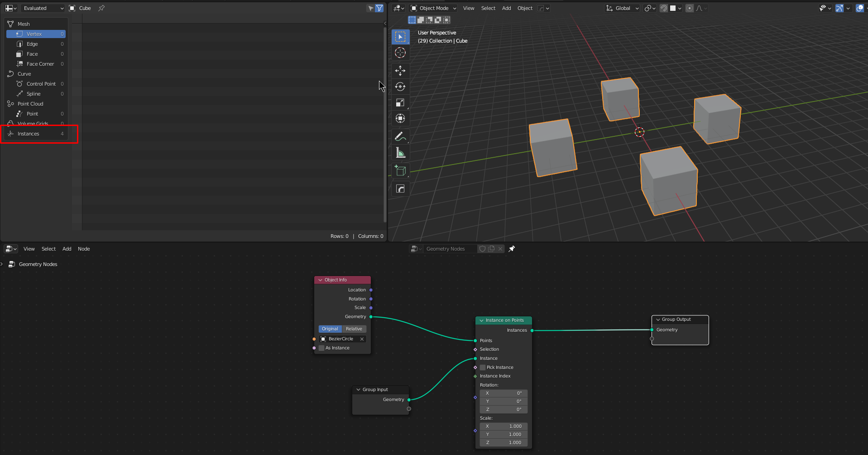This screenshot has width=868, height=455.
Task: Open the Evaluated object evaluation dropdown
Action: 43,8
